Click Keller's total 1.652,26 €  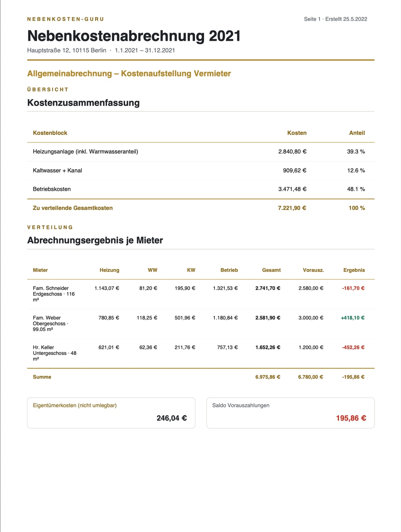pyautogui.click(x=268, y=347)
